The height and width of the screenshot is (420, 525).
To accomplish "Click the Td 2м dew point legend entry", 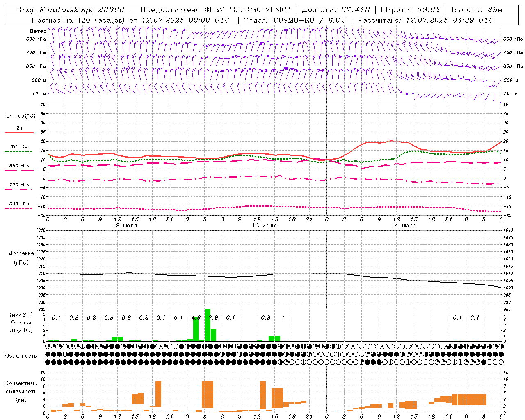I will click(19, 147).
